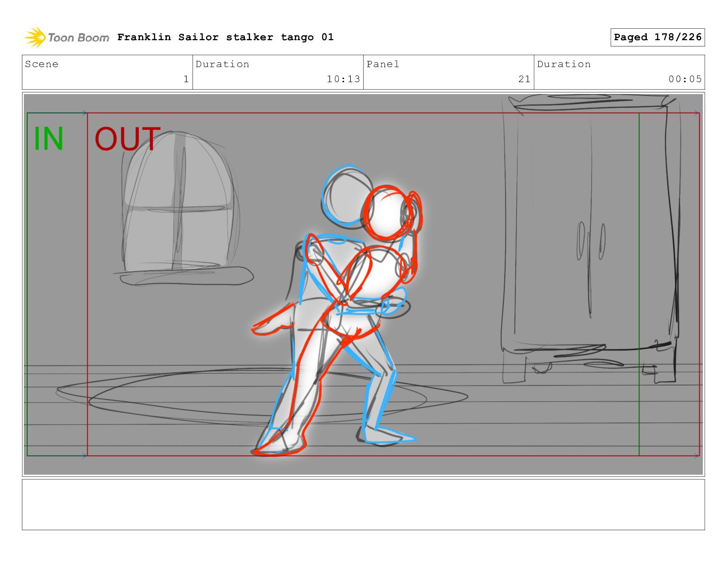This screenshot has height=563, width=728.
Task: Click the 'Paged 178/226' page indicator
Action: click(x=657, y=37)
